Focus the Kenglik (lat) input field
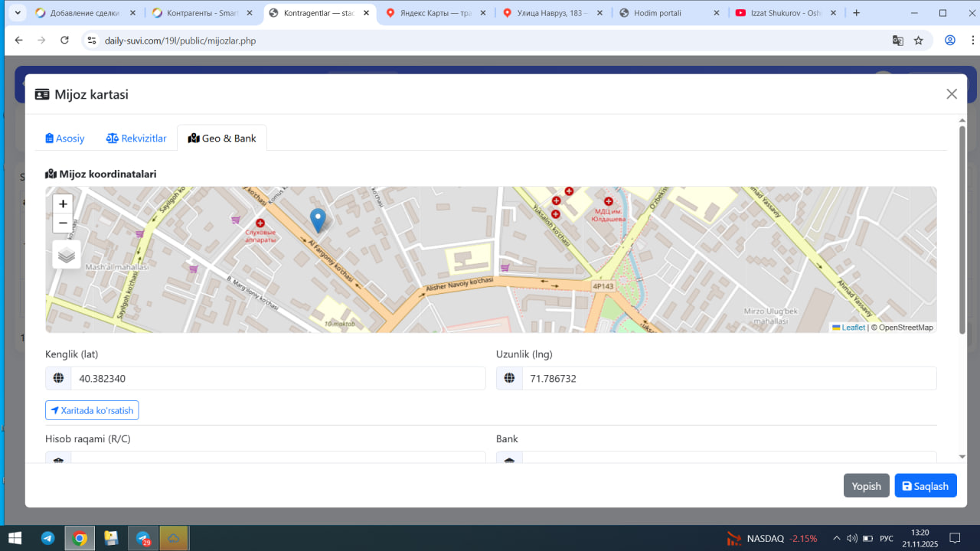This screenshot has width=980, height=551. point(277,378)
